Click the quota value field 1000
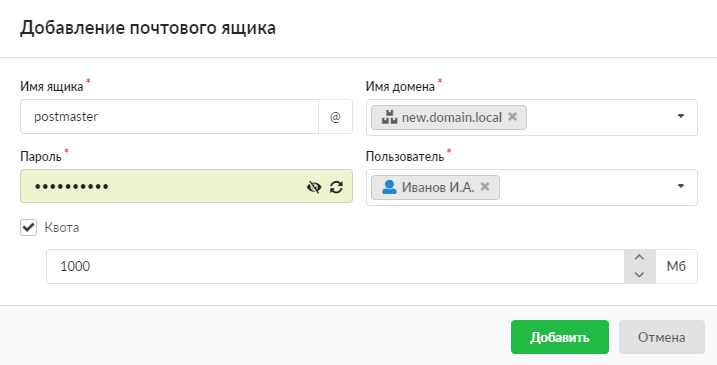The height and width of the screenshot is (365, 717). [335, 266]
